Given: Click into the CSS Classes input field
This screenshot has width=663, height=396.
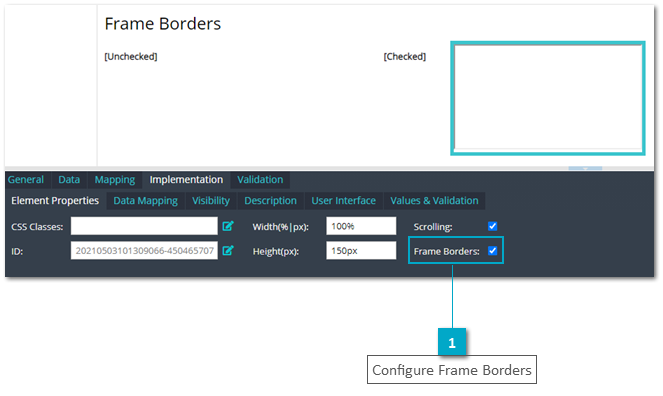Looking at the screenshot, I should [144, 226].
